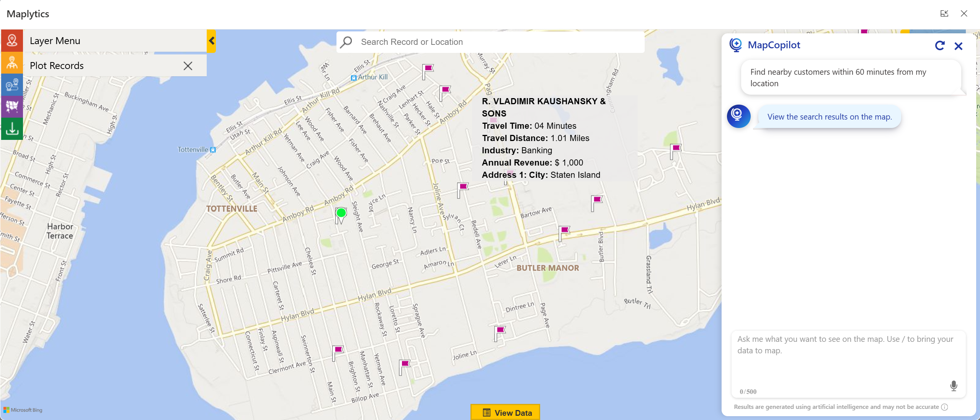Open the purple Territory map tool
The height and width of the screenshot is (420, 980).
tap(12, 107)
